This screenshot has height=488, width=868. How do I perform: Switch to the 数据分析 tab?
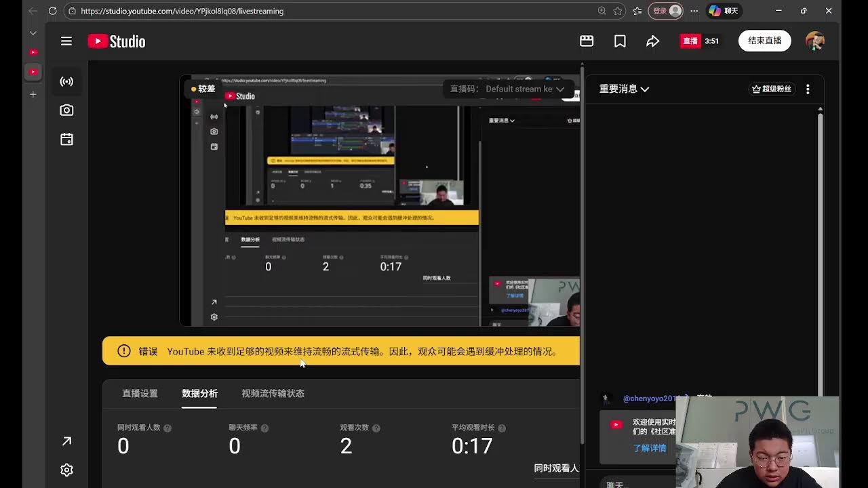tap(199, 394)
